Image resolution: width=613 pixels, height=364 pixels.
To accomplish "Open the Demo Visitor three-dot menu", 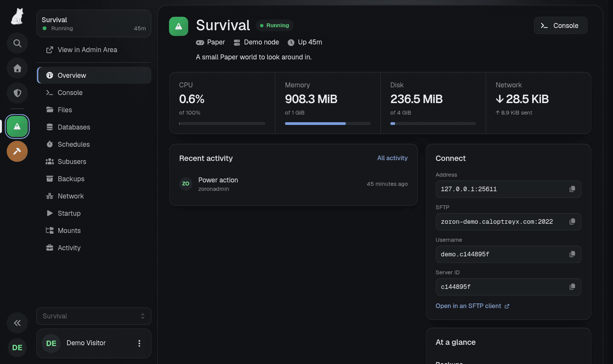I will (139, 343).
